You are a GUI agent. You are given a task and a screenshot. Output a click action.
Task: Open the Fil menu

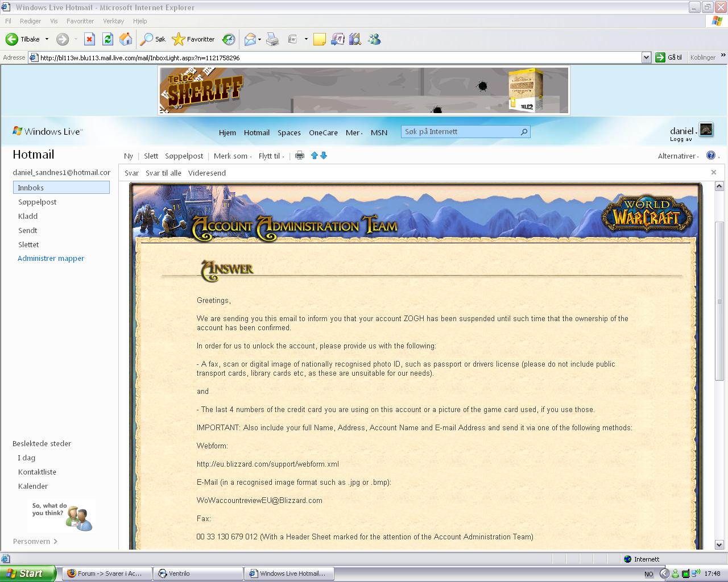click(x=8, y=21)
